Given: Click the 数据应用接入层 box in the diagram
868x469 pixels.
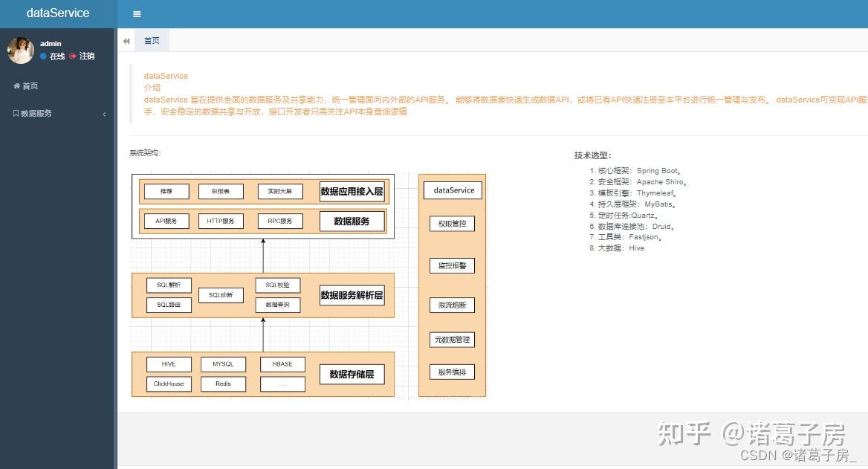Looking at the screenshot, I should (x=351, y=191).
